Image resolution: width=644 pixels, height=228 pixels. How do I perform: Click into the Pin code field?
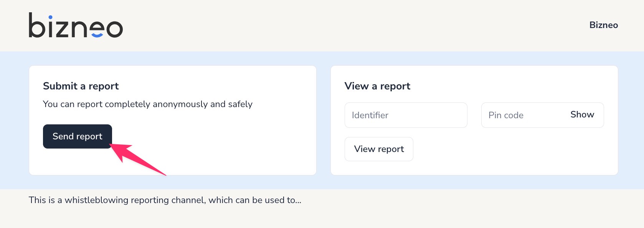click(x=522, y=115)
